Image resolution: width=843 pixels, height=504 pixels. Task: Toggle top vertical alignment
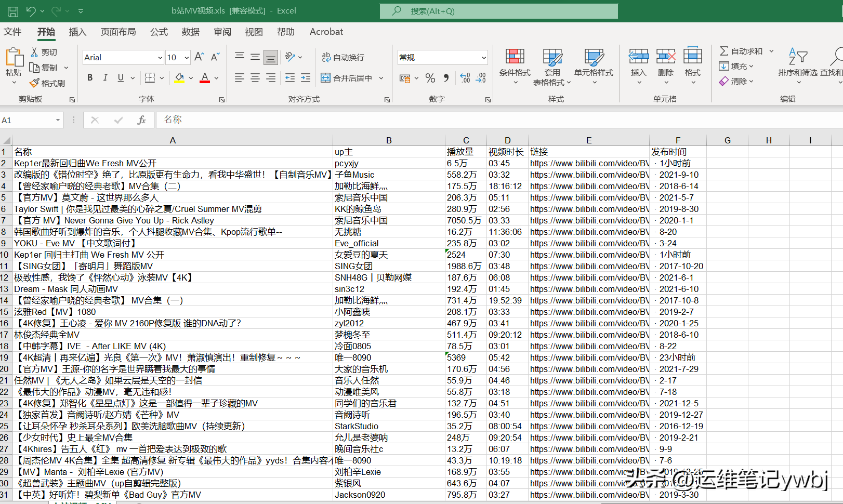240,57
